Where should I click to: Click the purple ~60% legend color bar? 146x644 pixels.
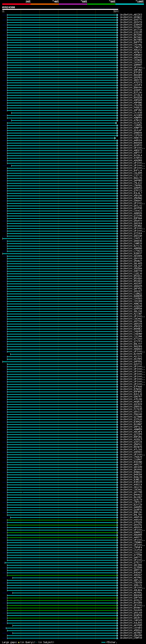pyautogui.click(x=73, y=4)
